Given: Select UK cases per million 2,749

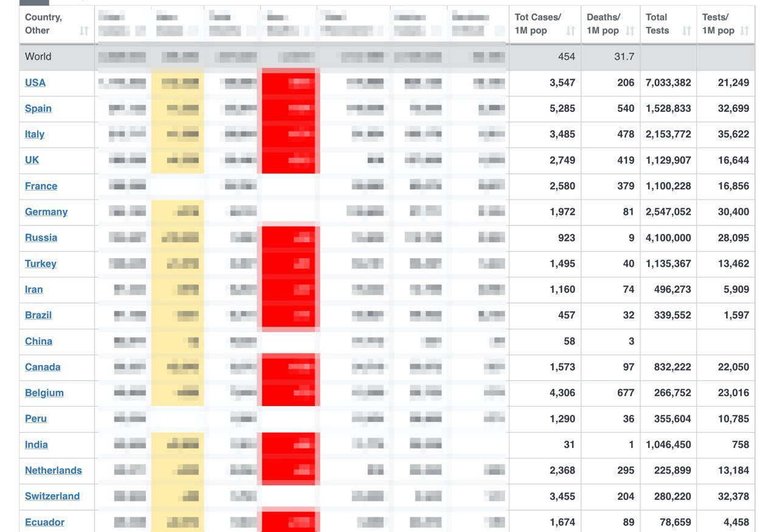Looking at the screenshot, I should tap(562, 160).
